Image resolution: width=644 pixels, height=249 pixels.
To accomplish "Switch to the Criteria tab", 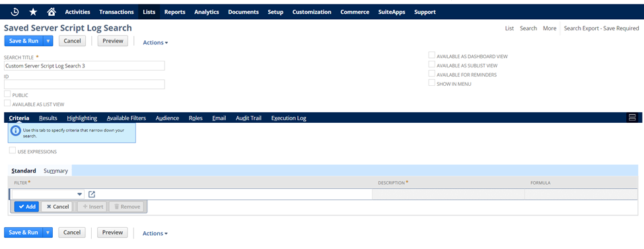I will 19,118.
